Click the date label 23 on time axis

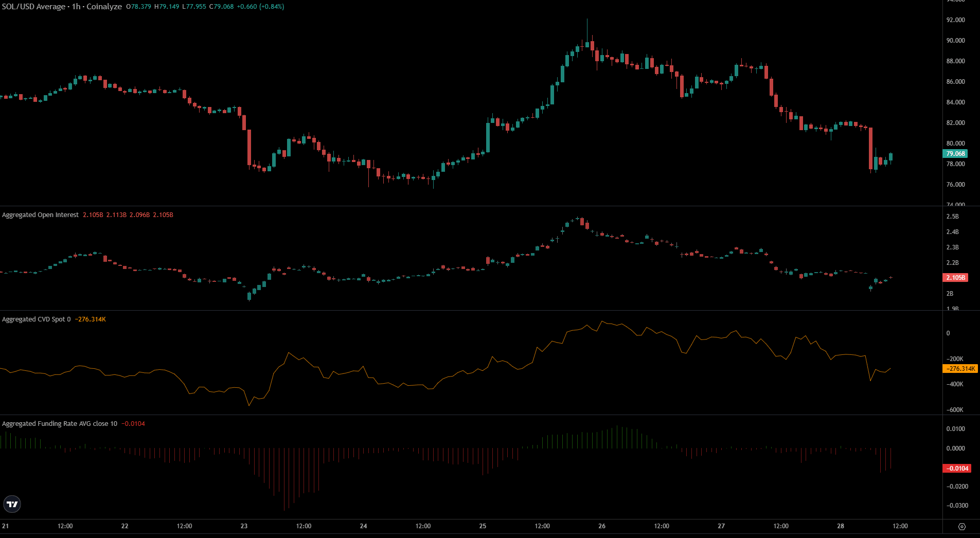click(244, 526)
